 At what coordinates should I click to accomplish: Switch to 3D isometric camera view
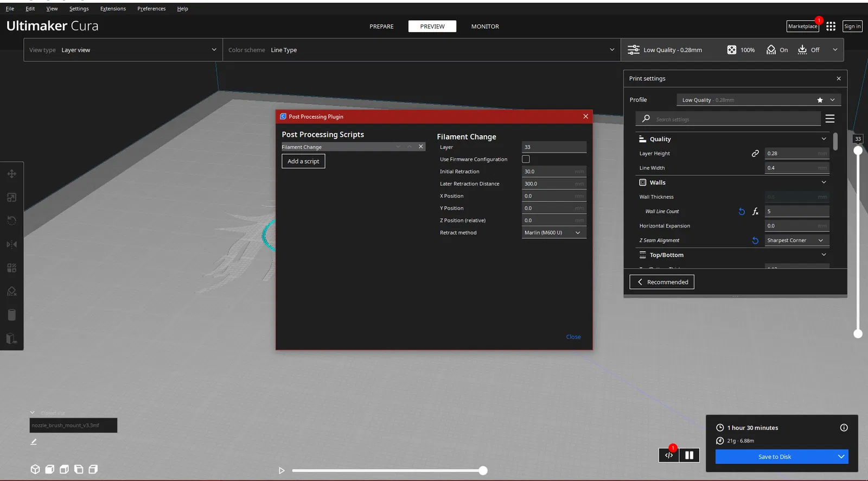point(35,469)
